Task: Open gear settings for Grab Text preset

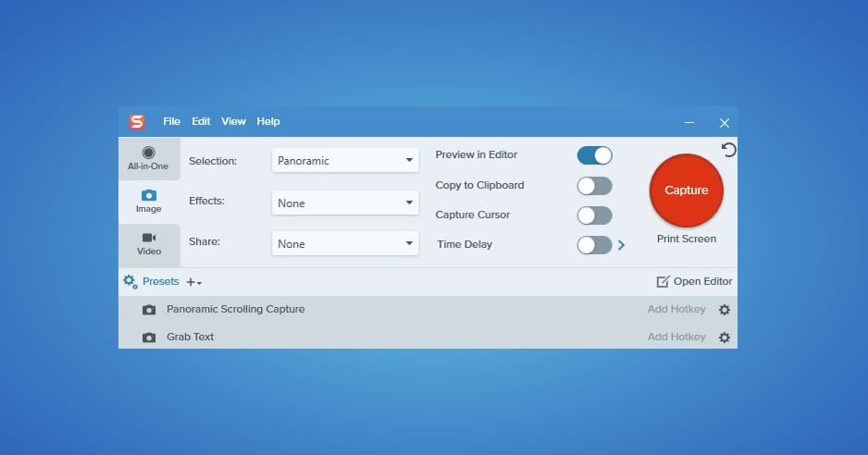Action: point(724,338)
